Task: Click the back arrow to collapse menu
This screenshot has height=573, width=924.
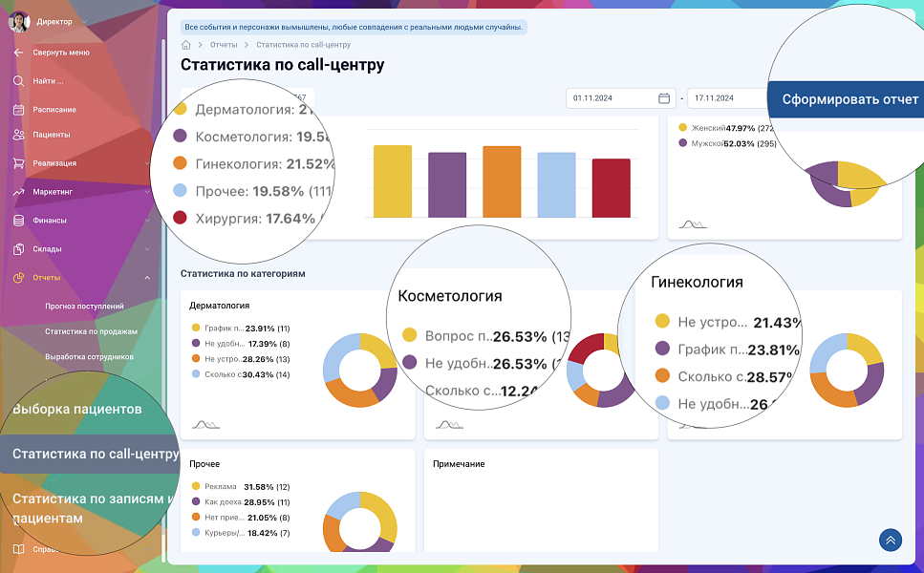Action: 18,53
